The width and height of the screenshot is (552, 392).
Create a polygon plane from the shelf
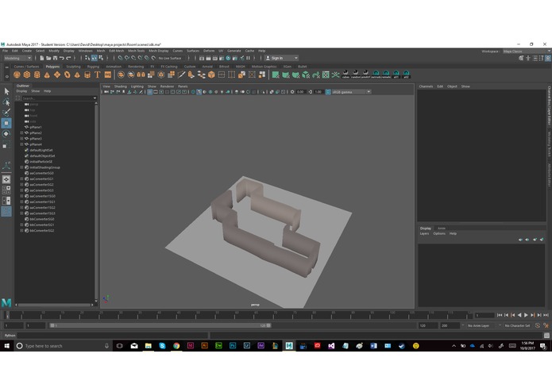click(x=57, y=75)
